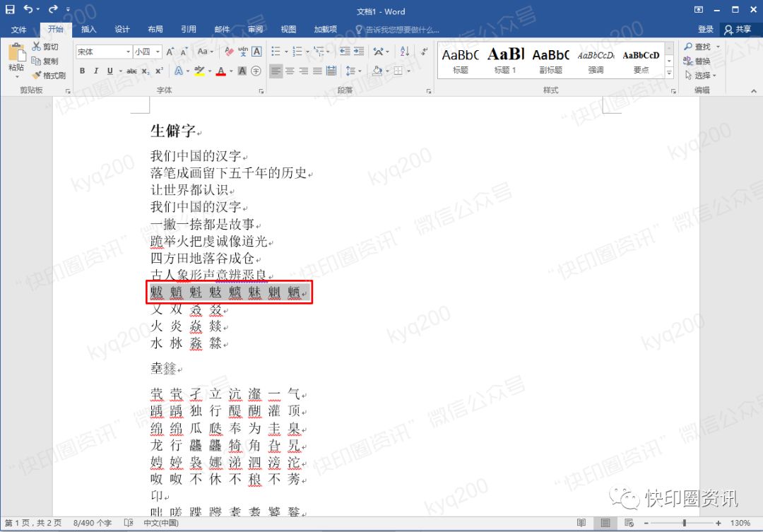Expand the bullet list dropdown
This screenshot has width=763, height=532.
[286, 52]
